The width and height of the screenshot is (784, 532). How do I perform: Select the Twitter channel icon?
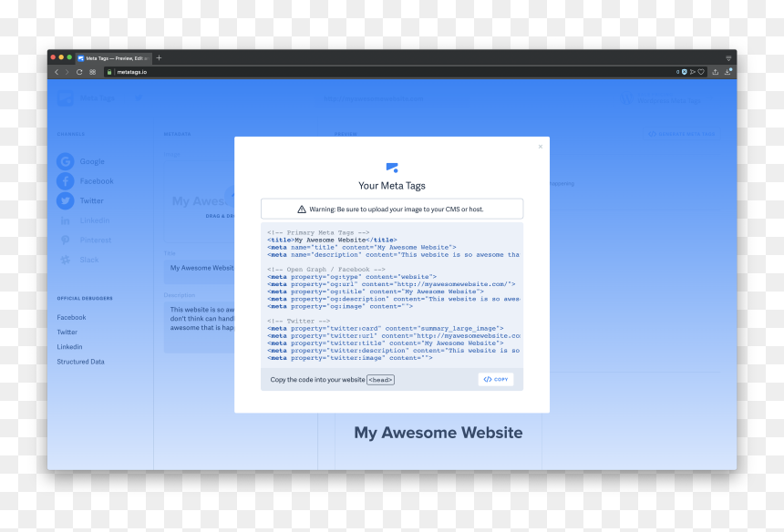pyautogui.click(x=65, y=200)
